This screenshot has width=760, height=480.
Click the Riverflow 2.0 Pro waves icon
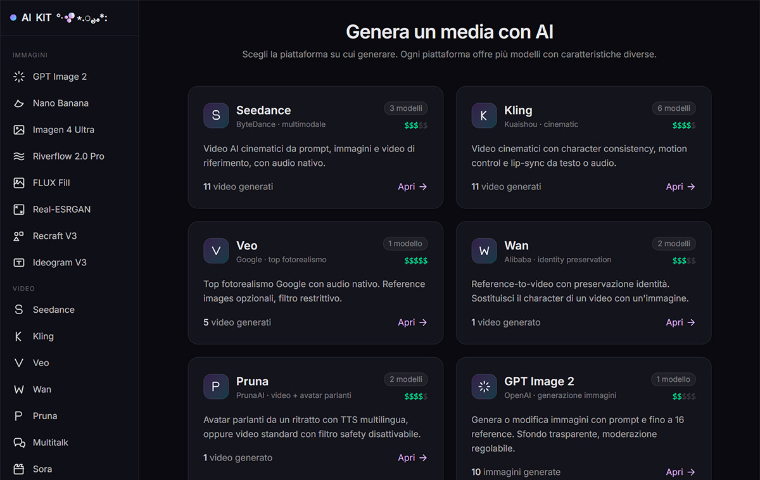click(x=19, y=156)
